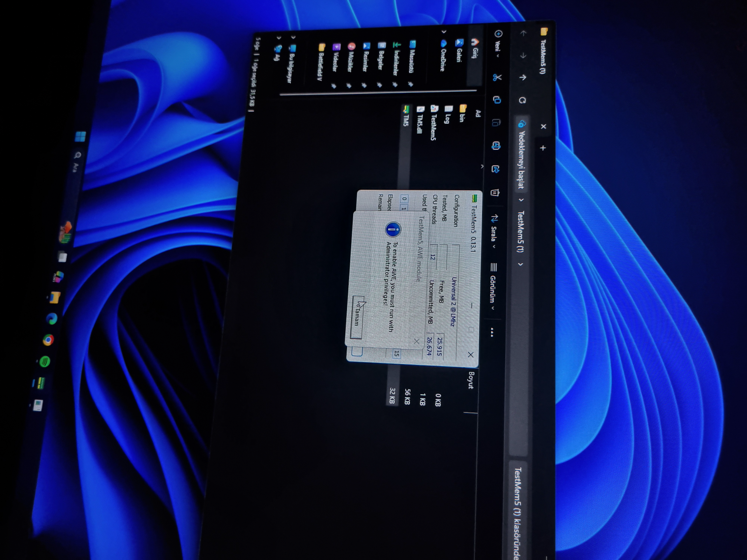Click the 32 KB size cell
The width and height of the screenshot is (747, 560).
click(392, 396)
